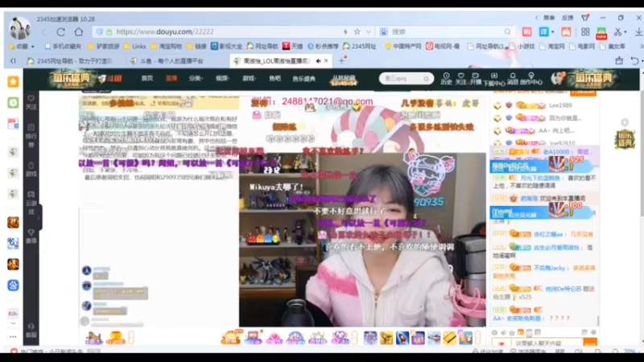Open the downloads arrow icon

click(x=638, y=31)
